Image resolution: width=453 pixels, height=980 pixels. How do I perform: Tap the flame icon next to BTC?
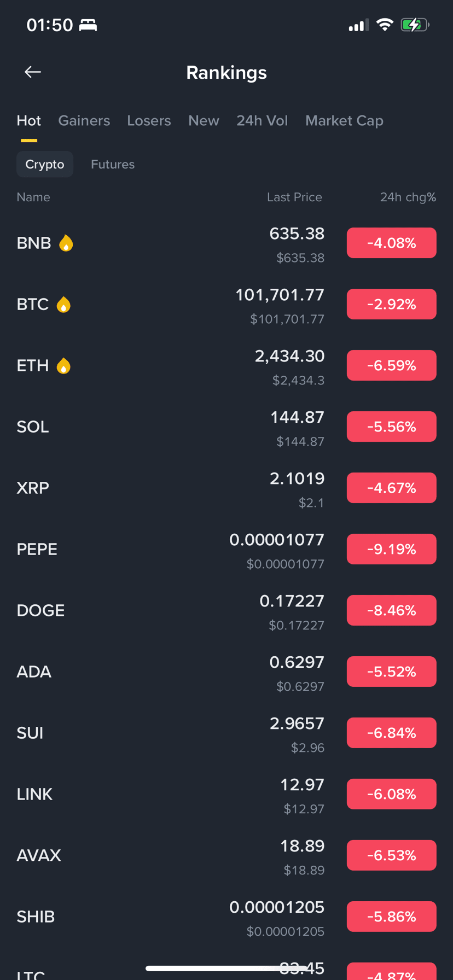[x=63, y=304]
